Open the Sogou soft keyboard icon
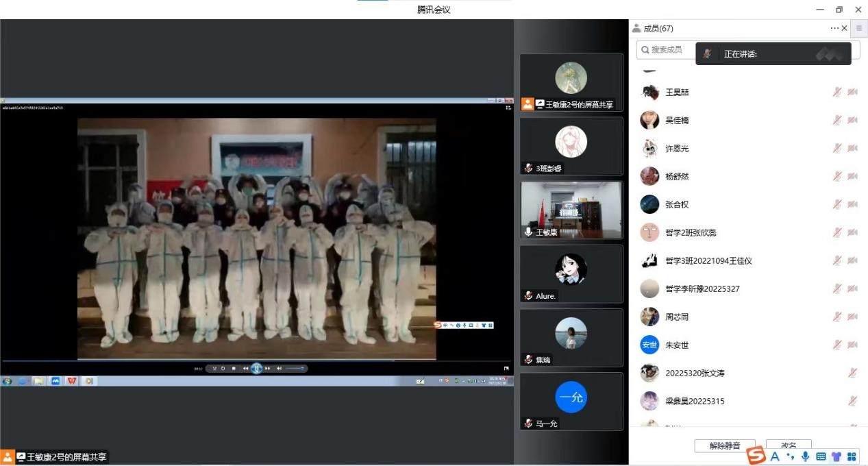 point(821,456)
